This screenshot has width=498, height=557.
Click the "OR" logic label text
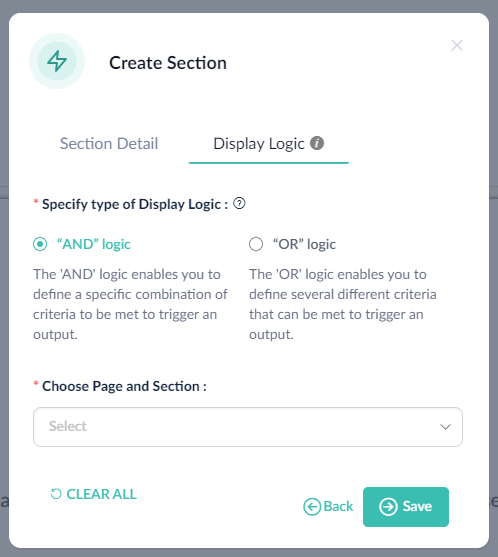tap(304, 244)
